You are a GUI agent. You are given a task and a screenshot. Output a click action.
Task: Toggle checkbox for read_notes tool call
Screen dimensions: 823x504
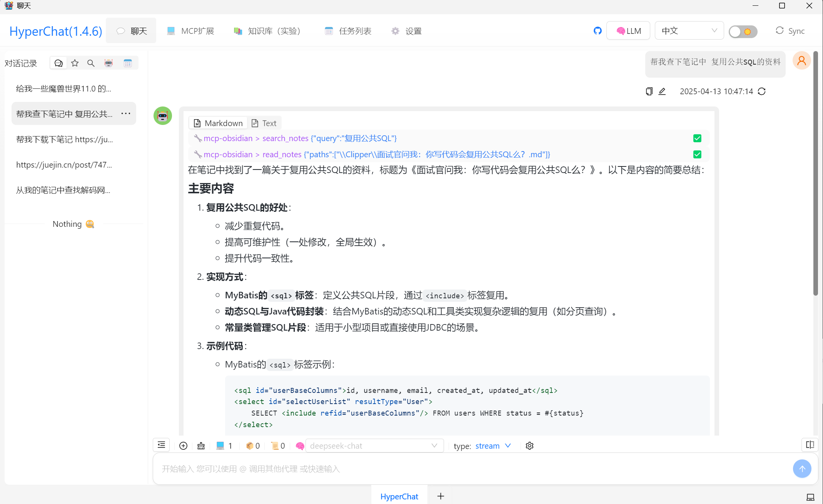[x=697, y=155]
